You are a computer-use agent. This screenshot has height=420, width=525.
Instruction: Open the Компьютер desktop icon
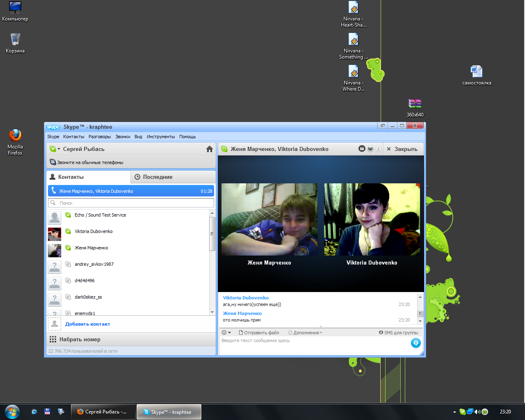point(15,11)
